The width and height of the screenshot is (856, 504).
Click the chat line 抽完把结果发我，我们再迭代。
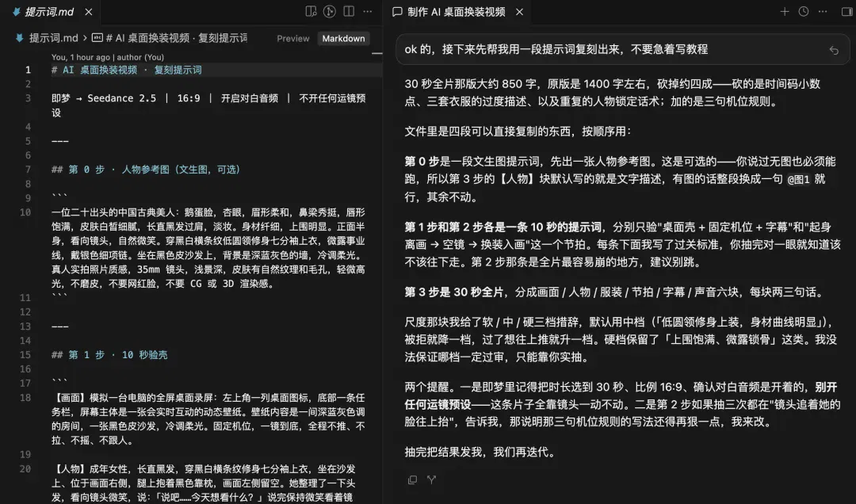pyautogui.click(x=480, y=452)
